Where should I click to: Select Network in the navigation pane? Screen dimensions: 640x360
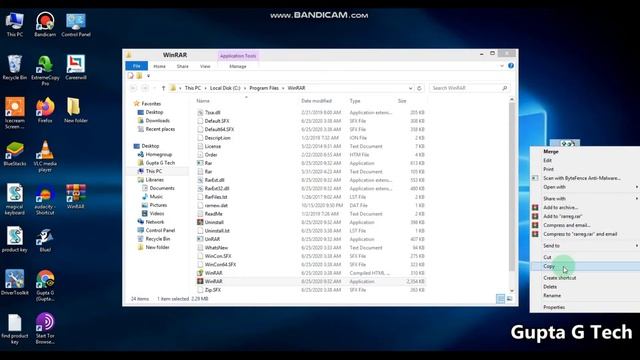click(155, 222)
